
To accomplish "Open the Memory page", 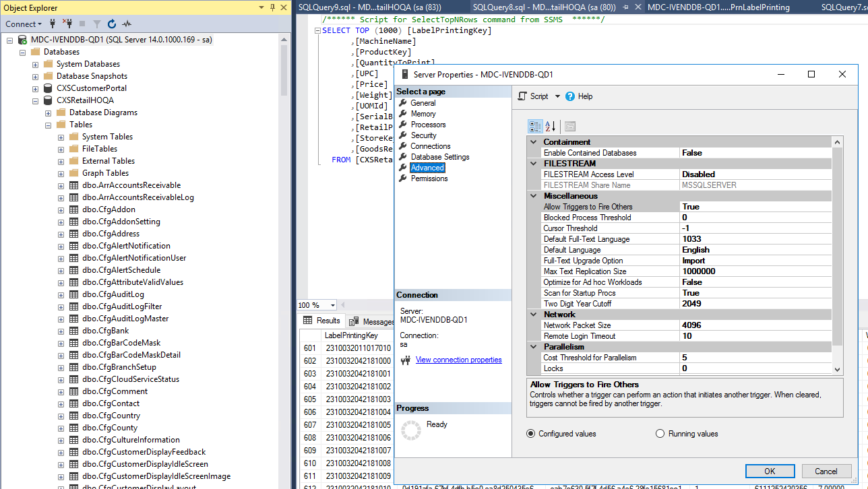I will (x=423, y=114).
